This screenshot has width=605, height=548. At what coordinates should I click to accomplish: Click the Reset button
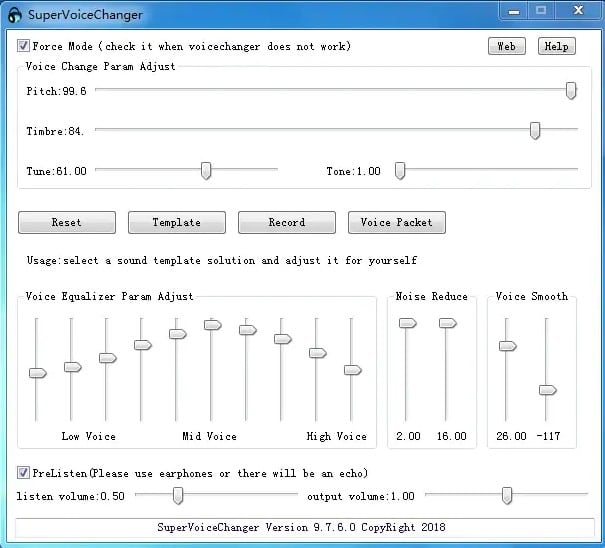67,222
